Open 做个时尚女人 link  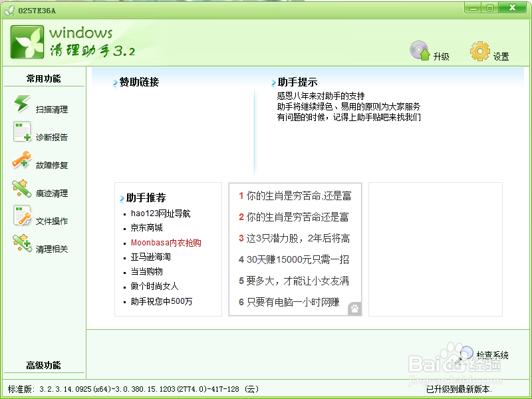pyautogui.click(x=154, y=286)
